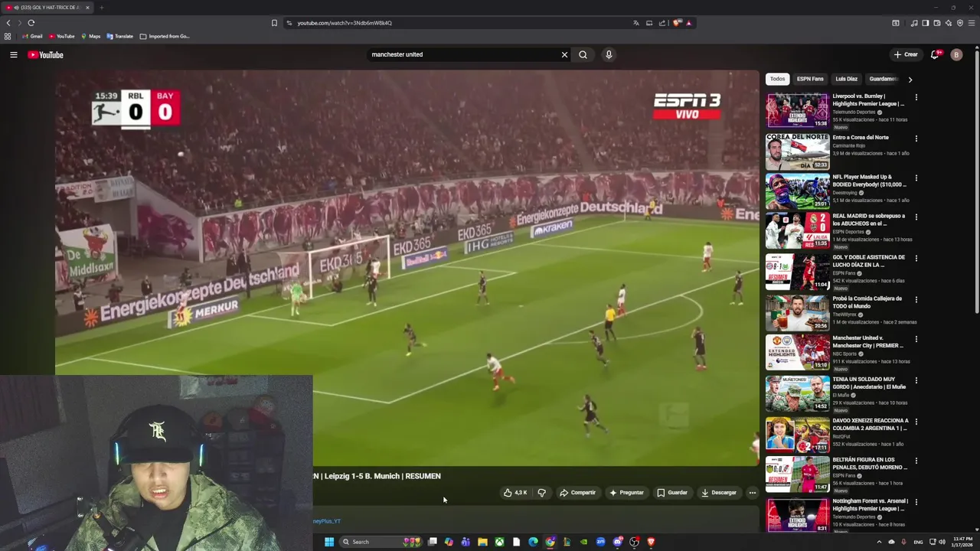Click the Preguntar AI button
Viewport: 980px width, 551px height.
pyautogui.click(x=626, y=493)
